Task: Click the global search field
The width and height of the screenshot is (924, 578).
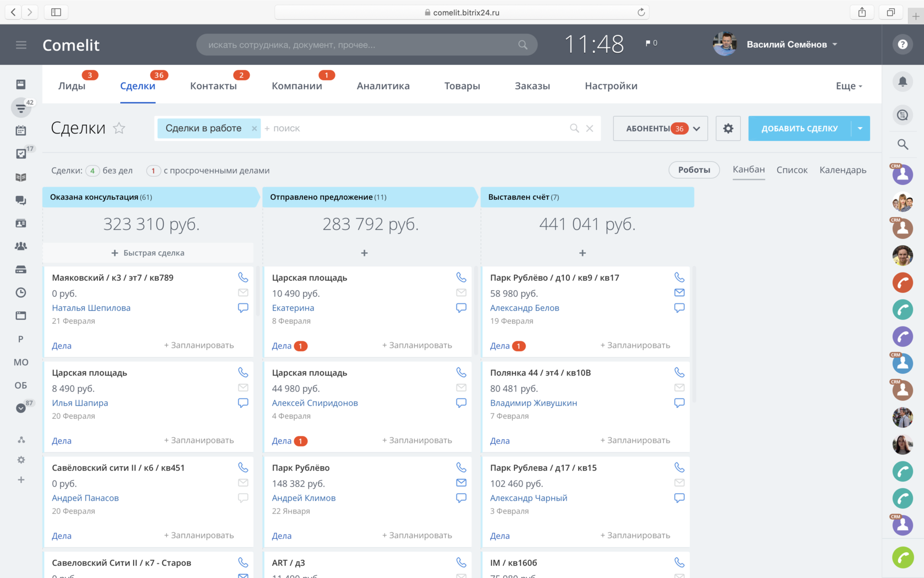Action: [x=367, y=45]
